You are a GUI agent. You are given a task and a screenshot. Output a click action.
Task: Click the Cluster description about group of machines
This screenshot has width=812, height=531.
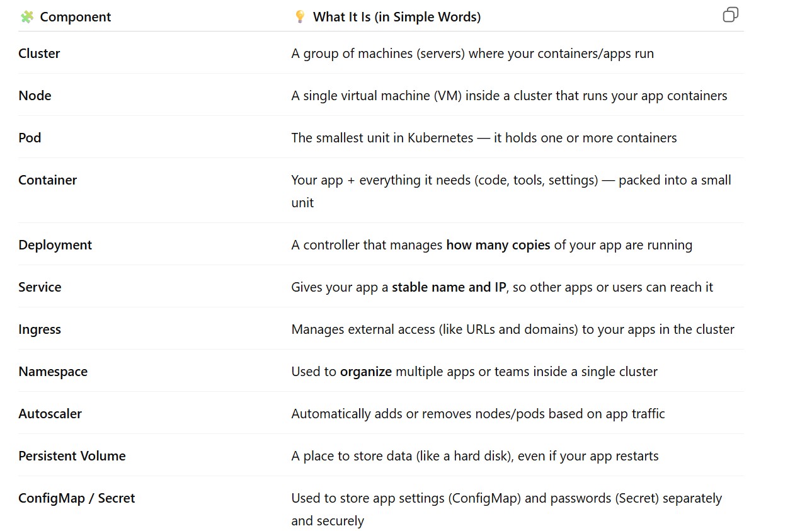pos(472,54)
